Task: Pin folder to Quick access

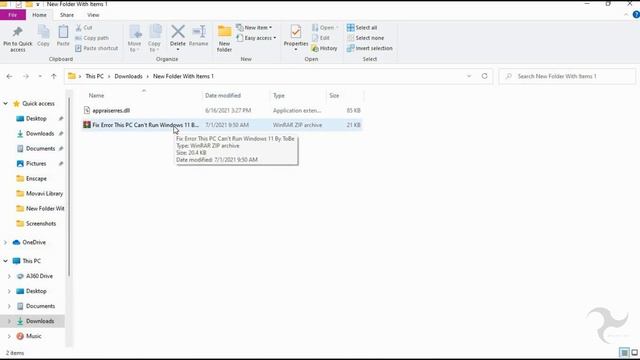Action: coord(18,39)
